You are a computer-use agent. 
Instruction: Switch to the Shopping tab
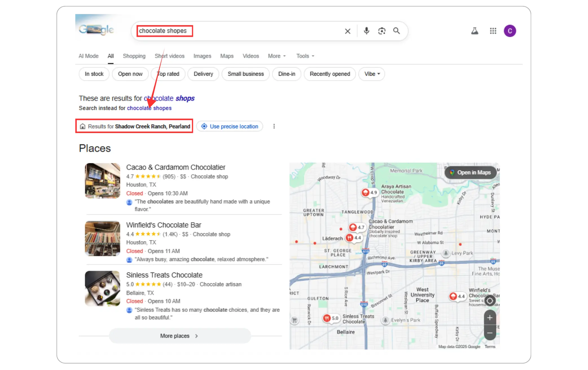pos(134,56)
